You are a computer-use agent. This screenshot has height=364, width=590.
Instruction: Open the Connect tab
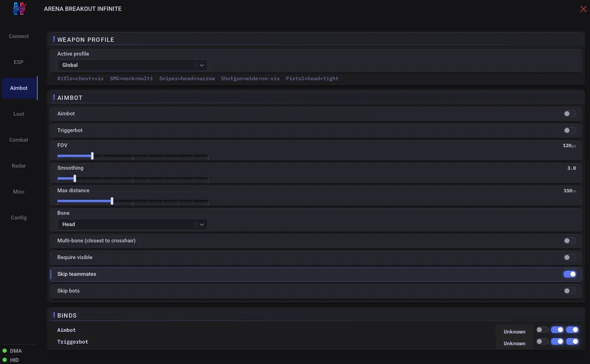point(19,36)
